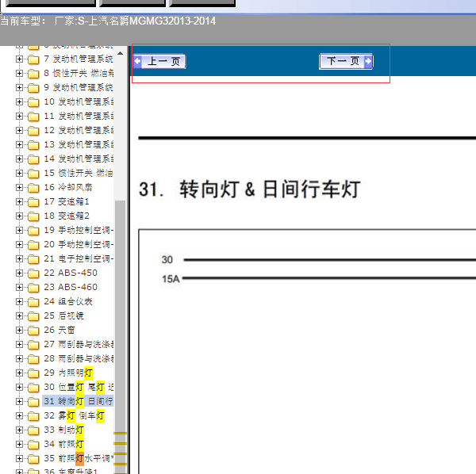Click folder icon of 16 冷却风扇
476x474 pixels.
click(x=33, y=188)
